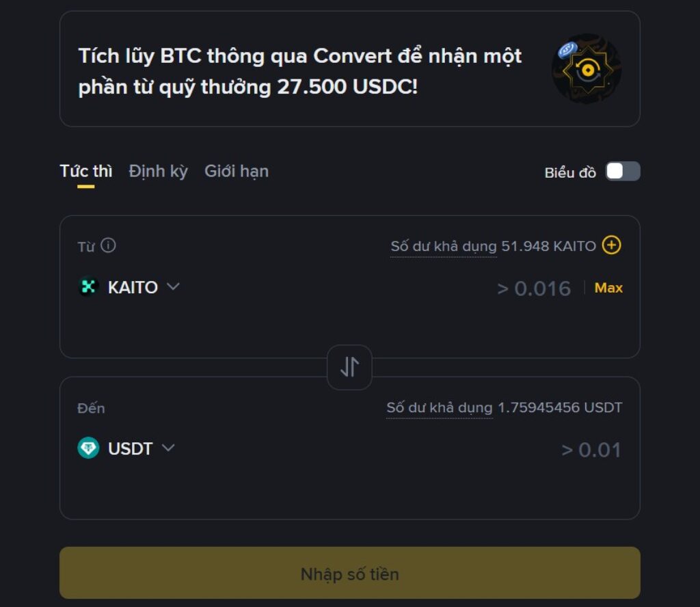Image resolution: width=700 pixels, height=607 pixels.
Task: Open the USDT token selector dropdown
Action: coord(167,449)
